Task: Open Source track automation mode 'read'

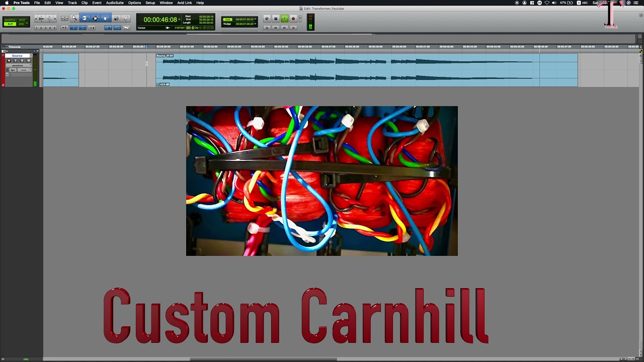Action: coord(25,70)
